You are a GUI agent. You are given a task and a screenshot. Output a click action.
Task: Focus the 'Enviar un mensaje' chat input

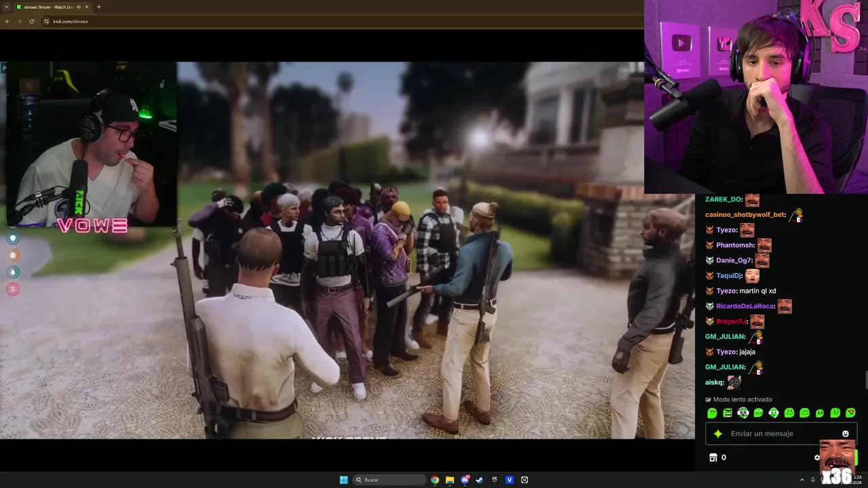(x=781, y=434)
